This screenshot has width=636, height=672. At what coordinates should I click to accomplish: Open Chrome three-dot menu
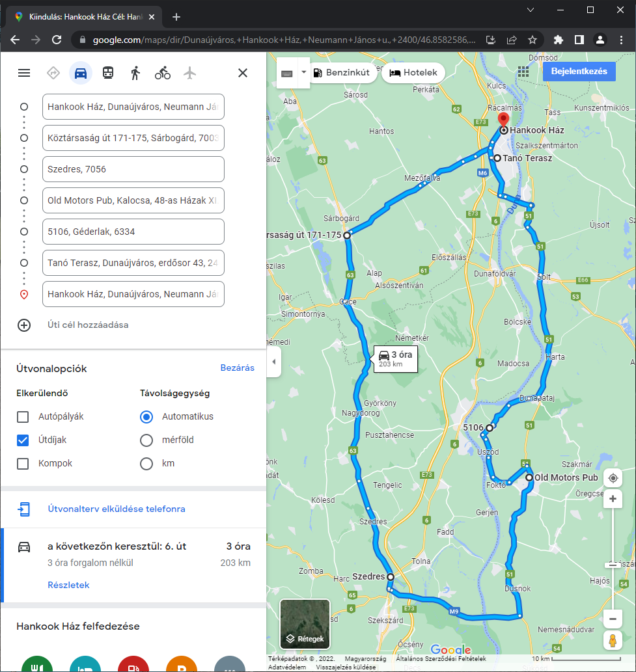pos(621,40)
